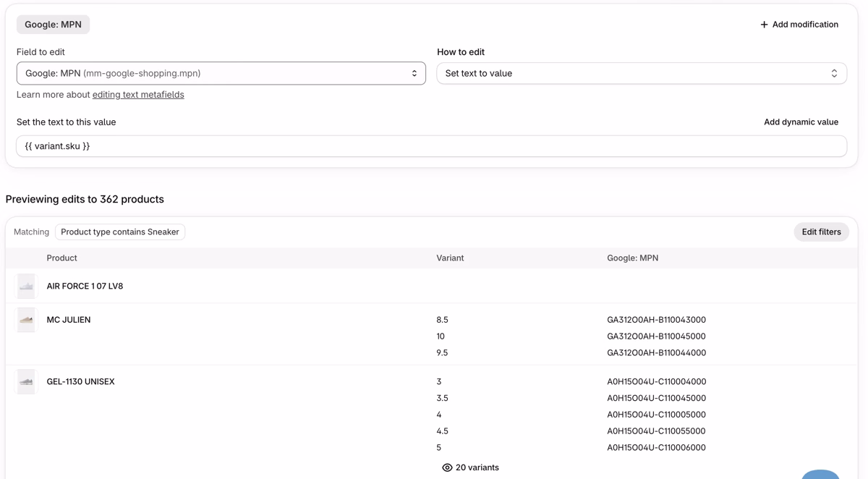Image resolution: width=868 pixels, height=479 pixels.
Task: Click the Edit filters button
Action: coord(821,232)
